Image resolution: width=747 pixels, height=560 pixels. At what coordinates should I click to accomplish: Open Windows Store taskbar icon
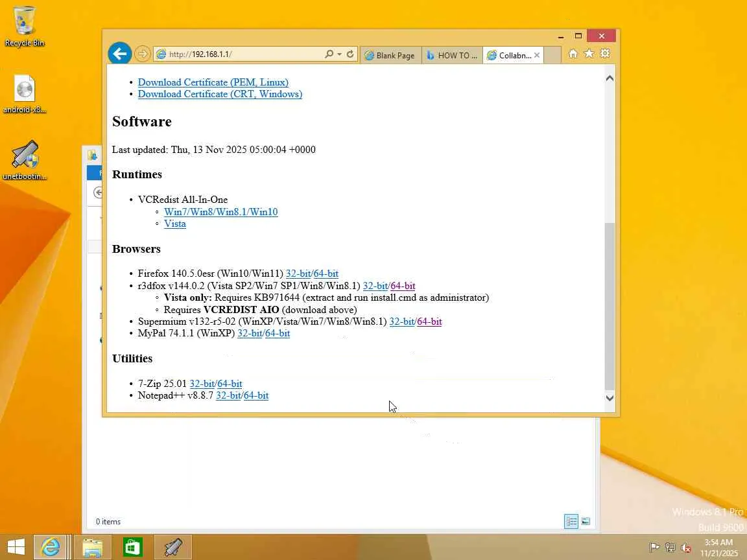point(132,546)
